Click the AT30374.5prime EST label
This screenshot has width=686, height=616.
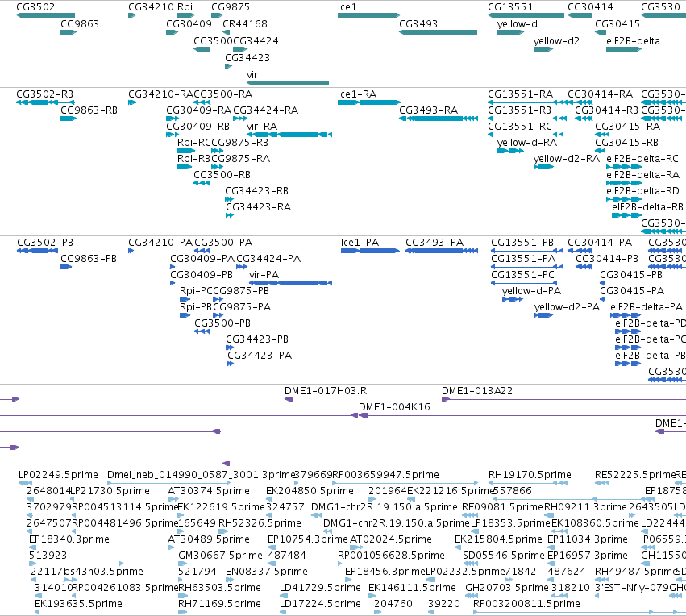click(209, 491)
